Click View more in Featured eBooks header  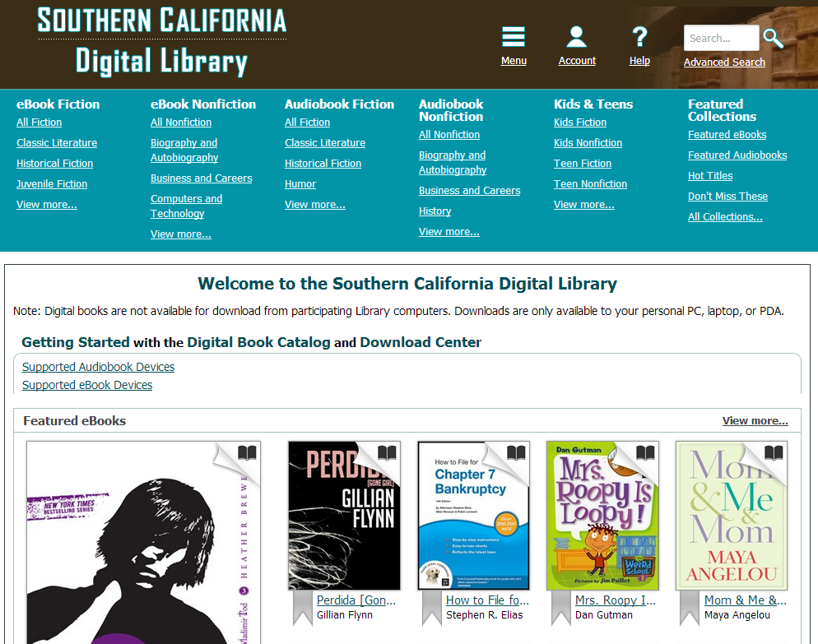click(755, 421)
